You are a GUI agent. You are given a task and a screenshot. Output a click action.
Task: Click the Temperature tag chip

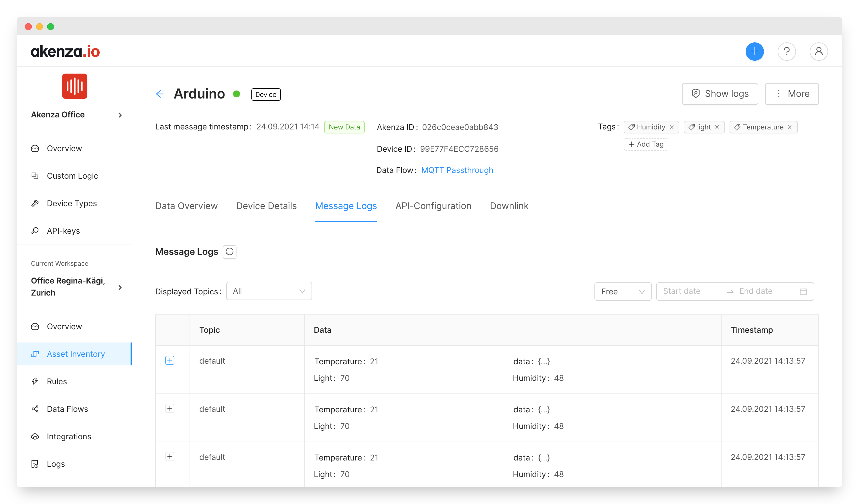click(763, 127)
